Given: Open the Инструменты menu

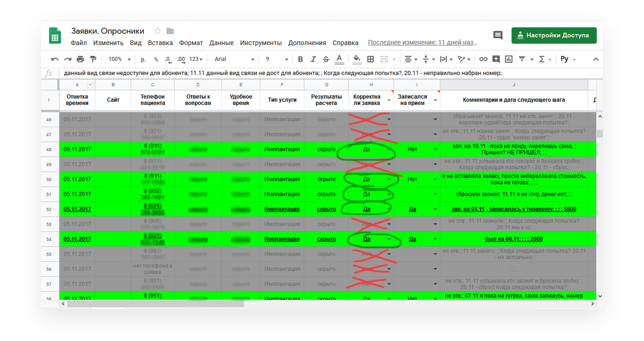Looking at the screenshot, I should point(261,43).
